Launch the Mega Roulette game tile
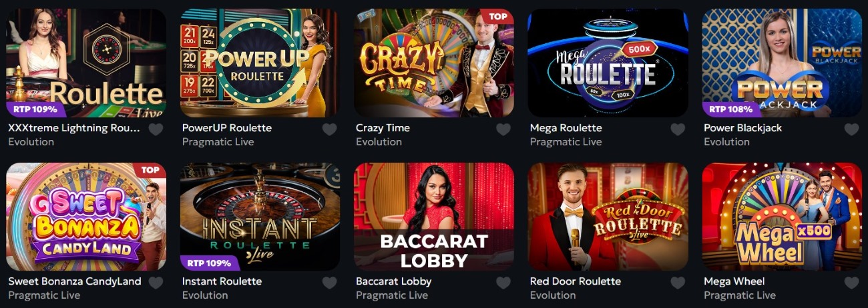 tap(608, 63)
